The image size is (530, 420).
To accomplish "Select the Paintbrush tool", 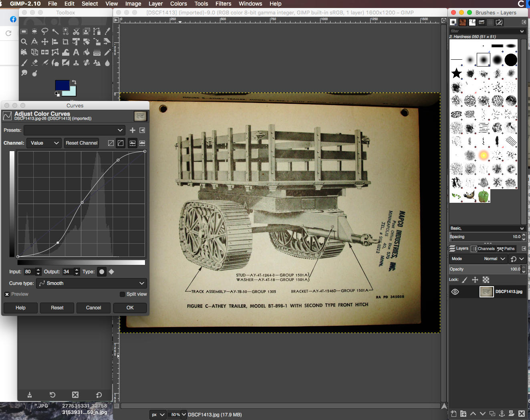I will tap(24, 63).
